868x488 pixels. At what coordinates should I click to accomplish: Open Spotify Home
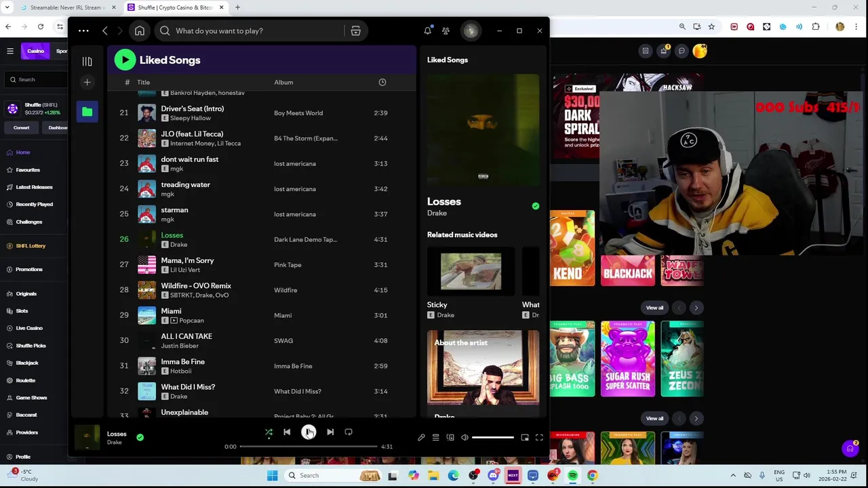point(140,30)
